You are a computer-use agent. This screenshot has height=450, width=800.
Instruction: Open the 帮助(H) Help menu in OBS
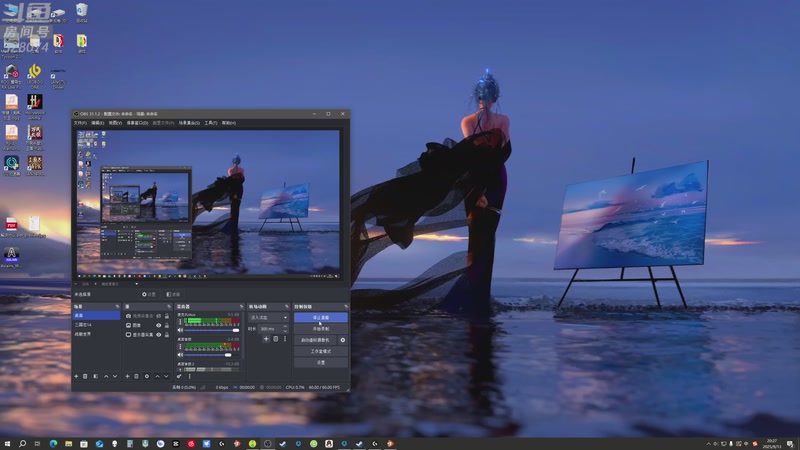point(229,123)
